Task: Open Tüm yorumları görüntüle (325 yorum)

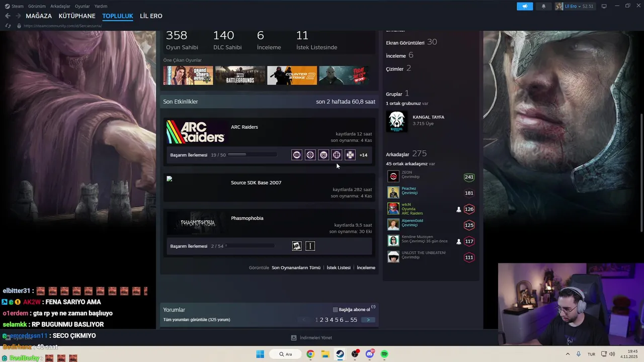Action: pos(197,320)
